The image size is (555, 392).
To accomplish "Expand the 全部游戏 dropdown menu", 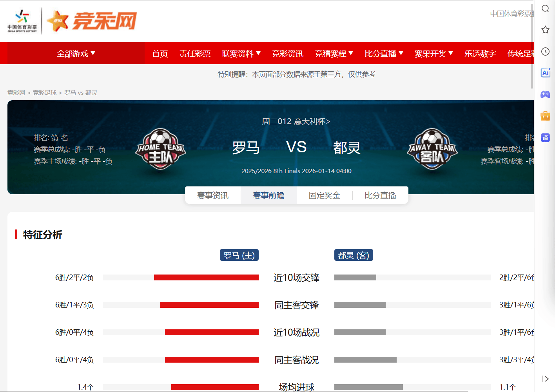I will (76, 54).
